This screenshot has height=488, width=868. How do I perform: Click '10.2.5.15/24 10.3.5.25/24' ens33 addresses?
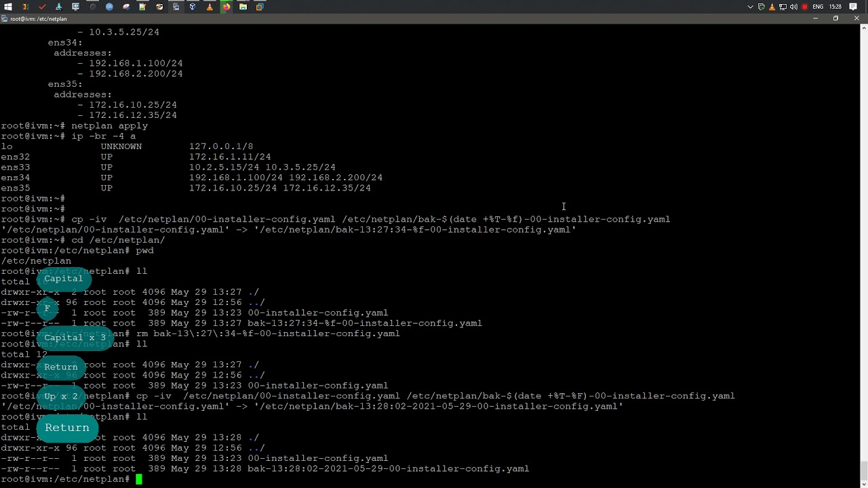(262, 167)
